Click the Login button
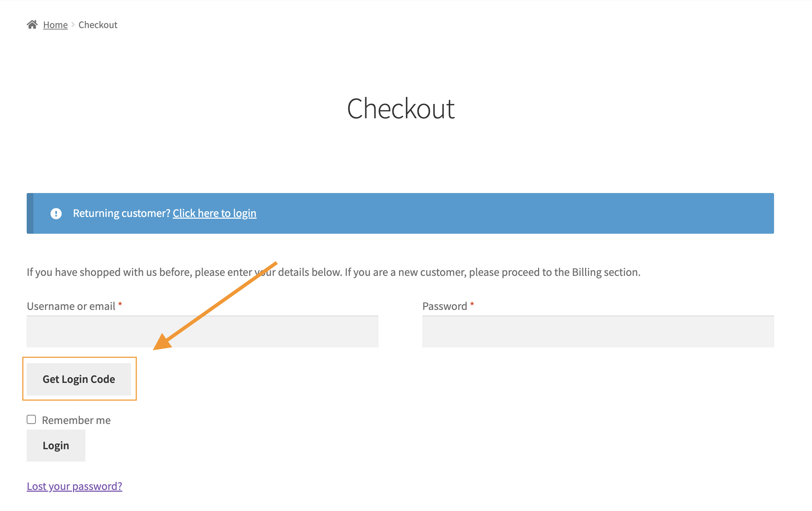The width and height of the screenshot is (812, 511). click(56, 445)
